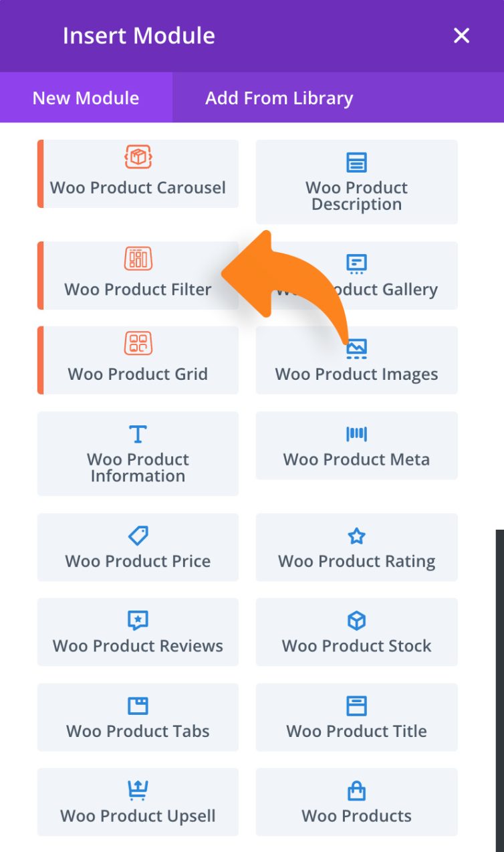
Task: Select the Woo Product Information text icon
Action: (x=138, y=433)
